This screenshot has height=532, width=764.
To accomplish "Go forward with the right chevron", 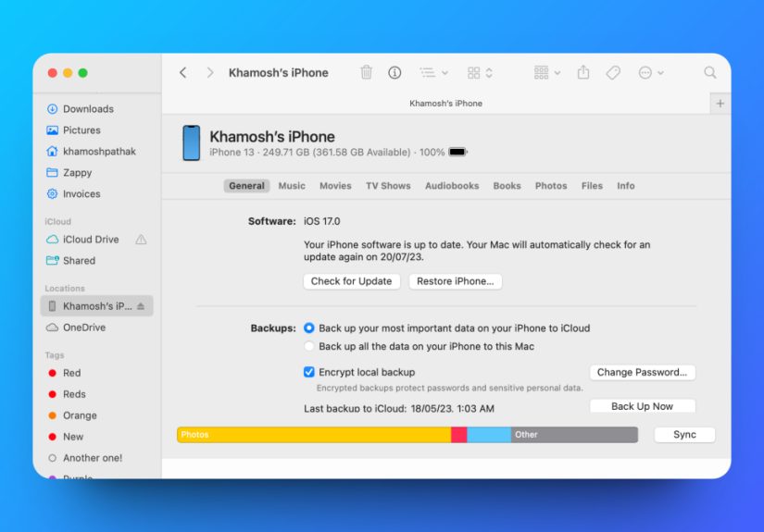I will point(210,73).
